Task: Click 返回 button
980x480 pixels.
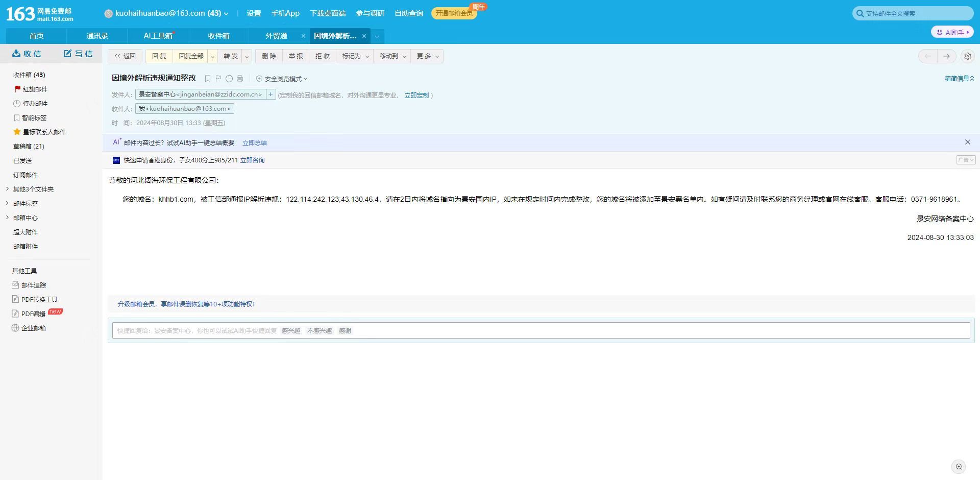Action: click(125, 56)
